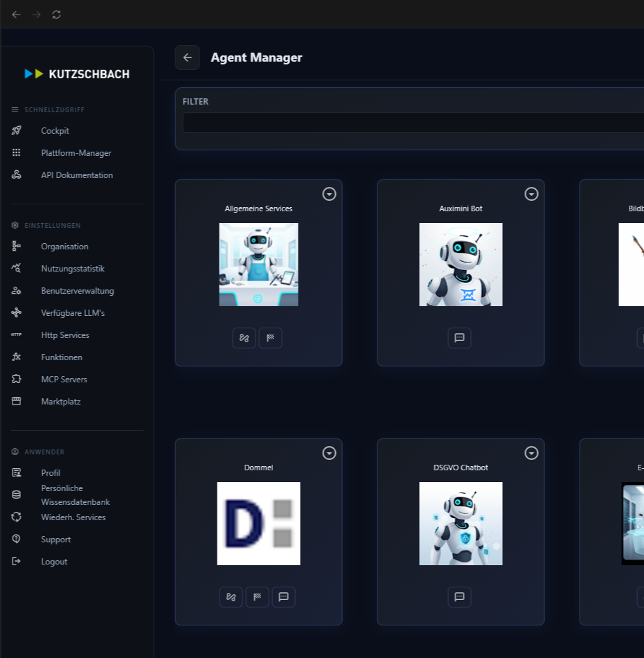Click the Verfügbare LLM's node icon
Screen dimensions: 644x658
tap(17, 312)
